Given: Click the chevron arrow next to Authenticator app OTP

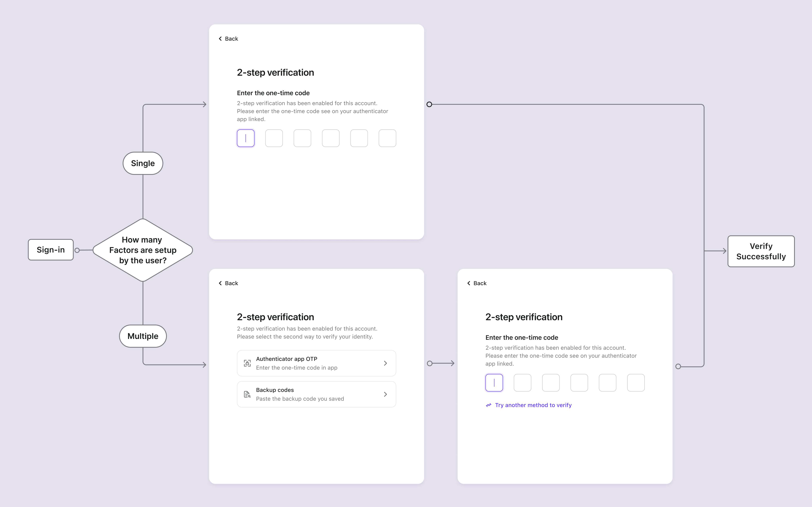Looking at the screenshot, I should (x=386, y=363).
